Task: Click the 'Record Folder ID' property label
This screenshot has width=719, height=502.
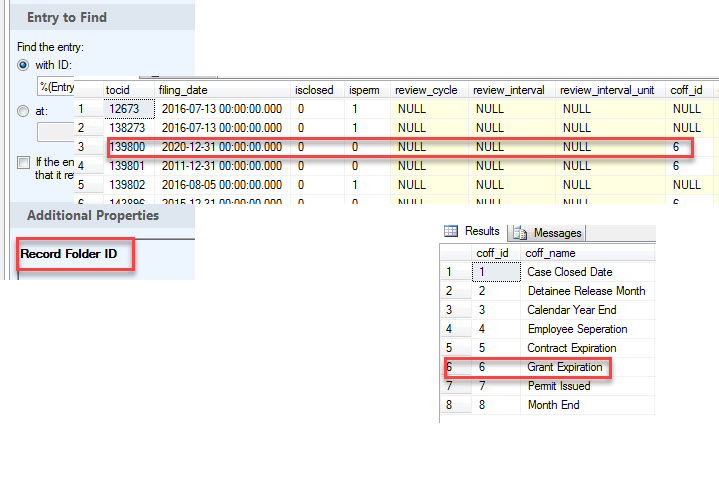Action: tap(69, 254)
